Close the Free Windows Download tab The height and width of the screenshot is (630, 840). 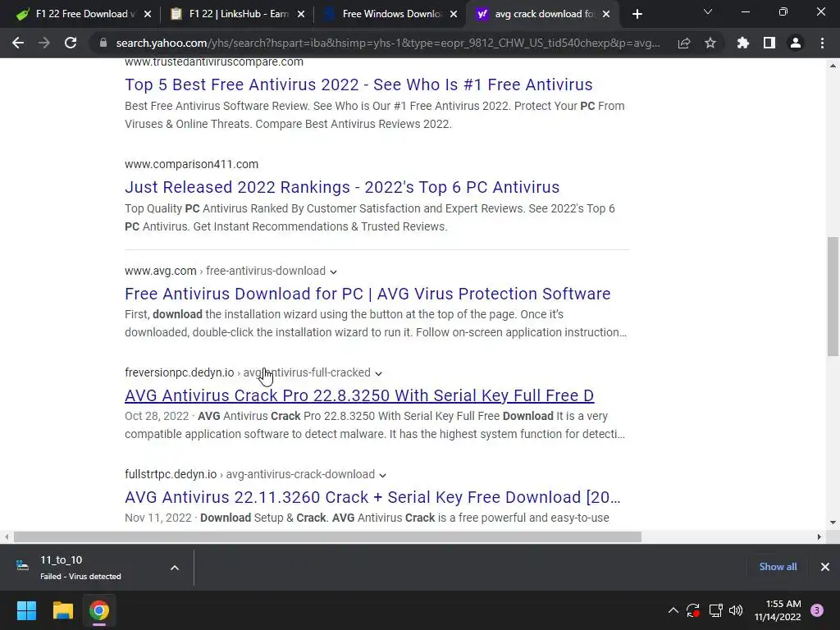coord(454,14)
